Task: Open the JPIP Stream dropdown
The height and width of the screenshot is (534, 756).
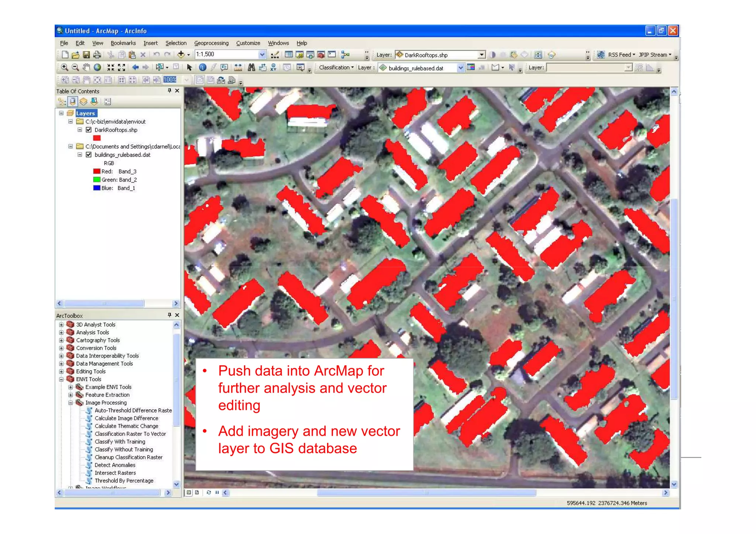Action: [655, 55]
